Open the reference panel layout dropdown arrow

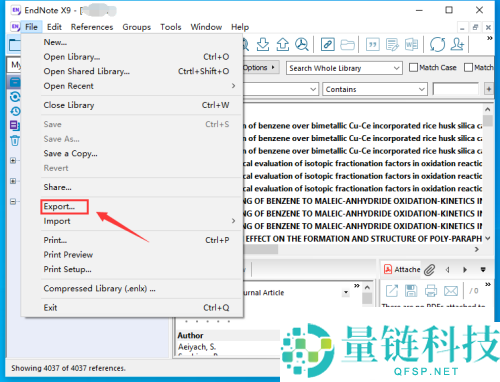pyautogui.click(x=483, y=269)
